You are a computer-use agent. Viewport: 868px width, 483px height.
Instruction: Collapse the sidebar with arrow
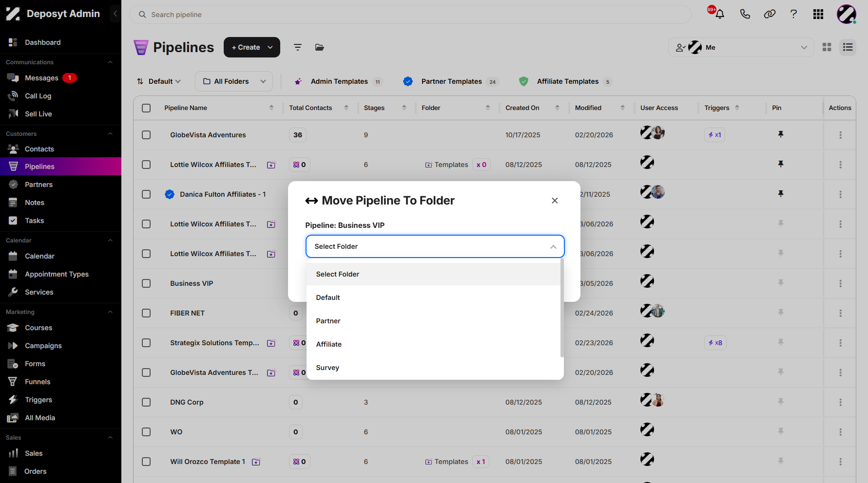tap(115, 14)
